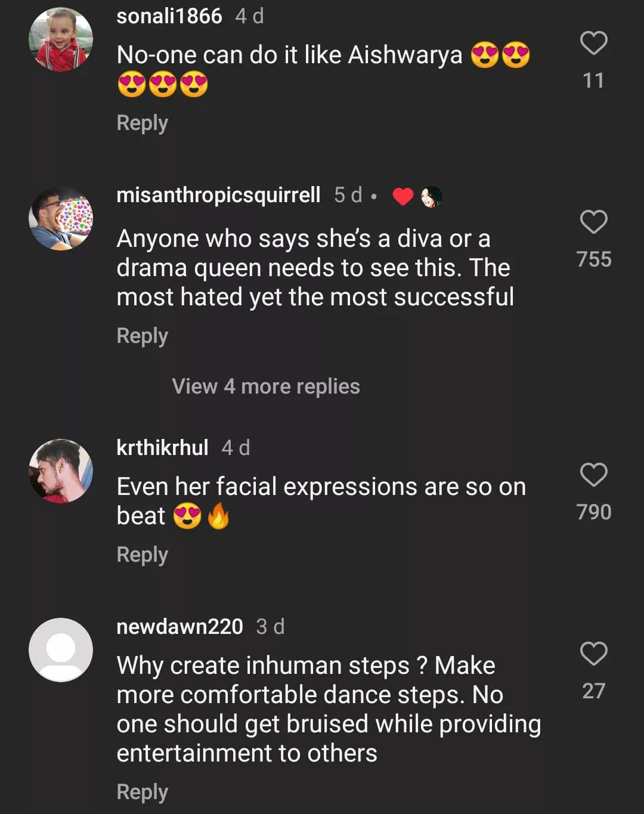Tap the red creator-liked heart badge
The height and width of the screenshot is (814, 644).
(403, 196)
